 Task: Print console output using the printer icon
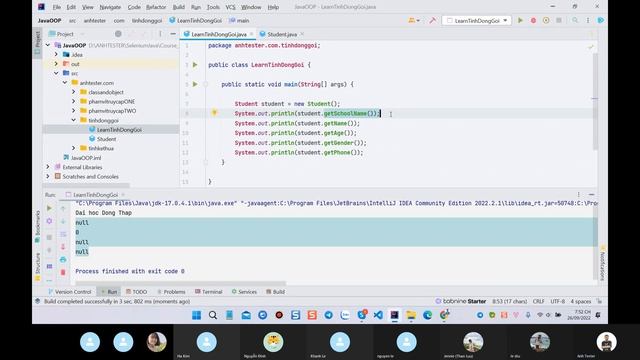pos(63,260)
